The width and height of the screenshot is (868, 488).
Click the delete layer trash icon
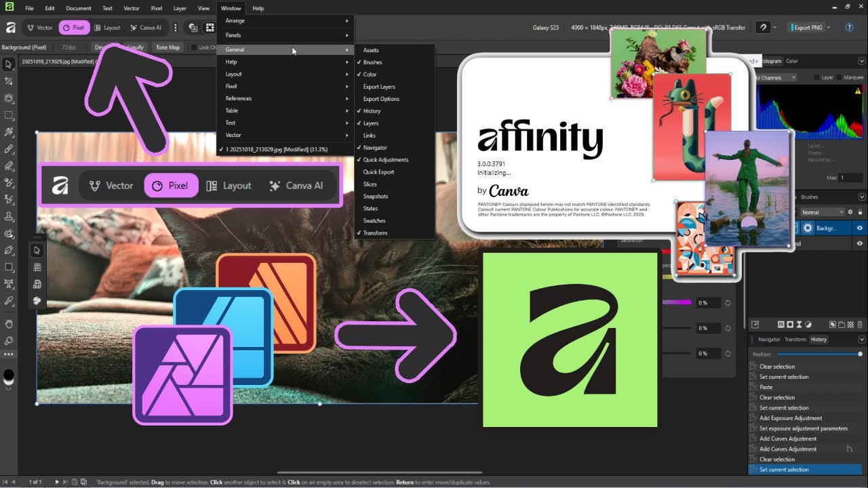pyautogui.click(x=859, y=325)
